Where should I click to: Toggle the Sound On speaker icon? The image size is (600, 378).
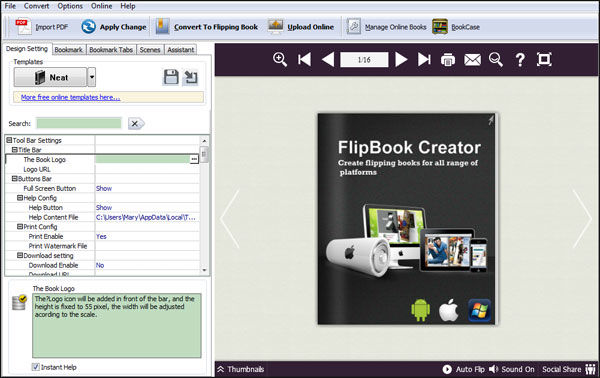[x=494, y=369]
